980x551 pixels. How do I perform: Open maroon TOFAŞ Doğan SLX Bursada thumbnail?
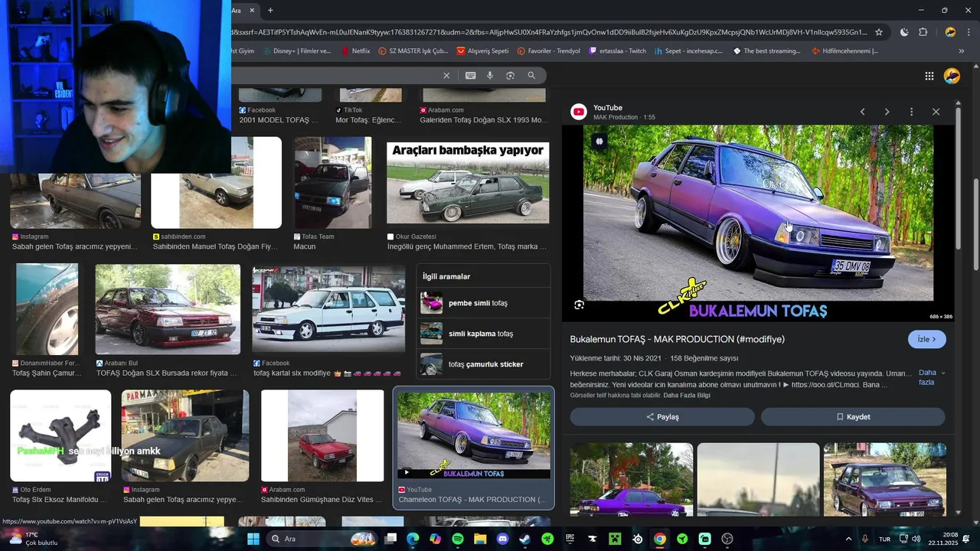(168, 309)
